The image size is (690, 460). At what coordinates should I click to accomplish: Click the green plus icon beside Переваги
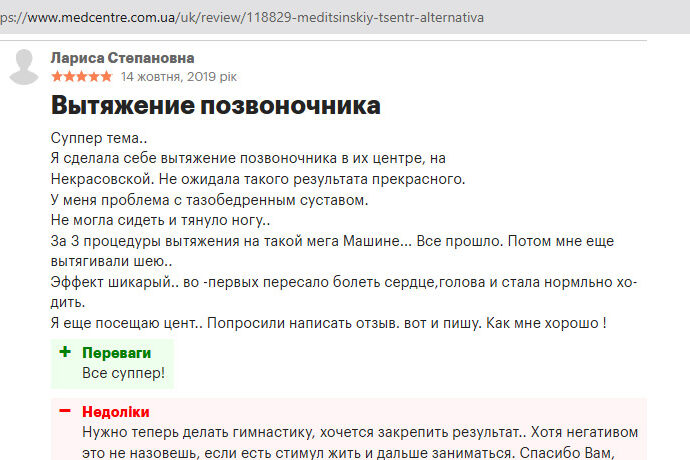coord(65,353)
